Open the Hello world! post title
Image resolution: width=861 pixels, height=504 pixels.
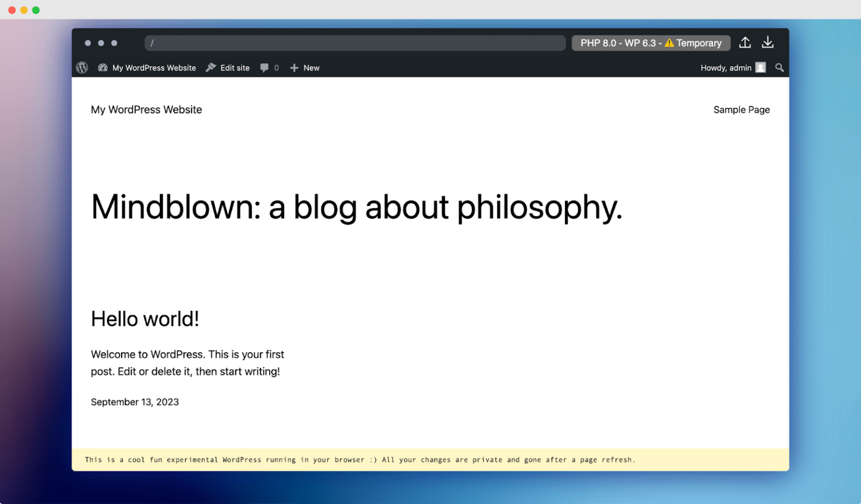tap(145, 318)
